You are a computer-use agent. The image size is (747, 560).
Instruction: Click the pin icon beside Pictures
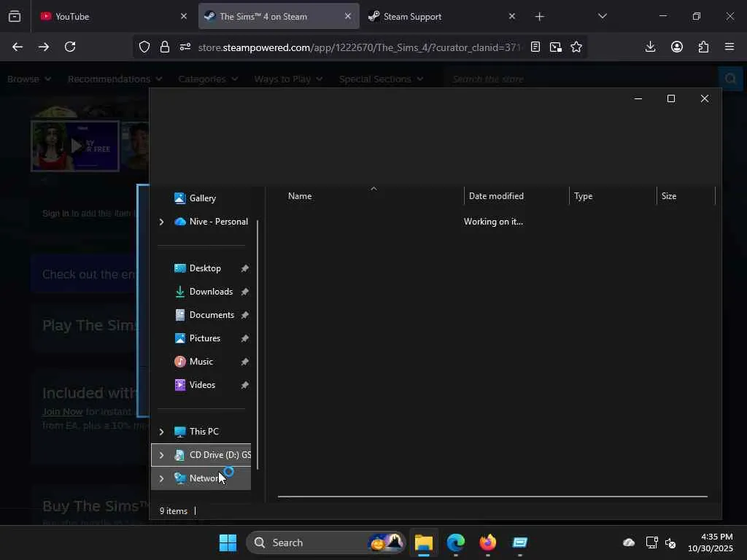(244, 338)
